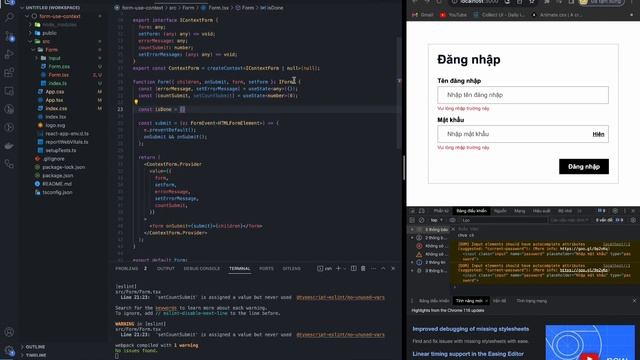Open the DevTools 'Phần tử' (Elements) tab
This screenshot has height=360, width=640.
(x=441, y=211)
